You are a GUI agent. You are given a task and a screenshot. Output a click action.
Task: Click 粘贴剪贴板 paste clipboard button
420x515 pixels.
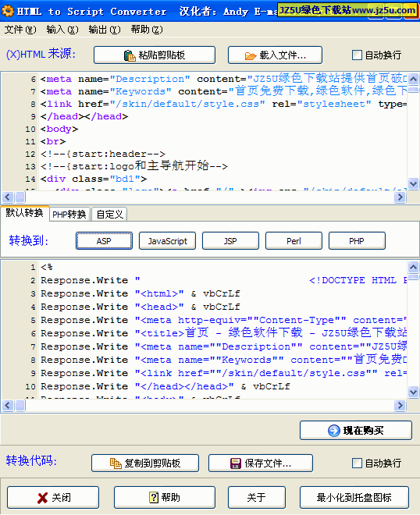[x=155, y=55]
